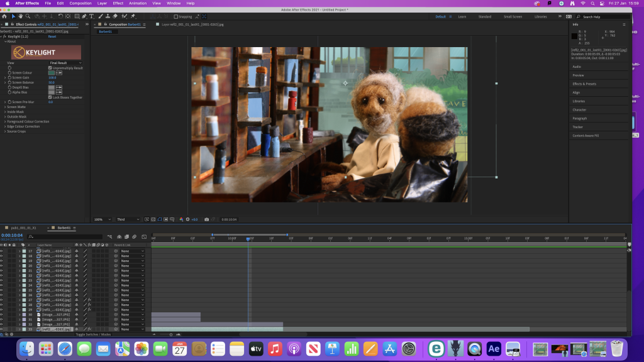Toggle Screen Pre-blur stopwatch
644x362 pixels.
click(9, 102)
